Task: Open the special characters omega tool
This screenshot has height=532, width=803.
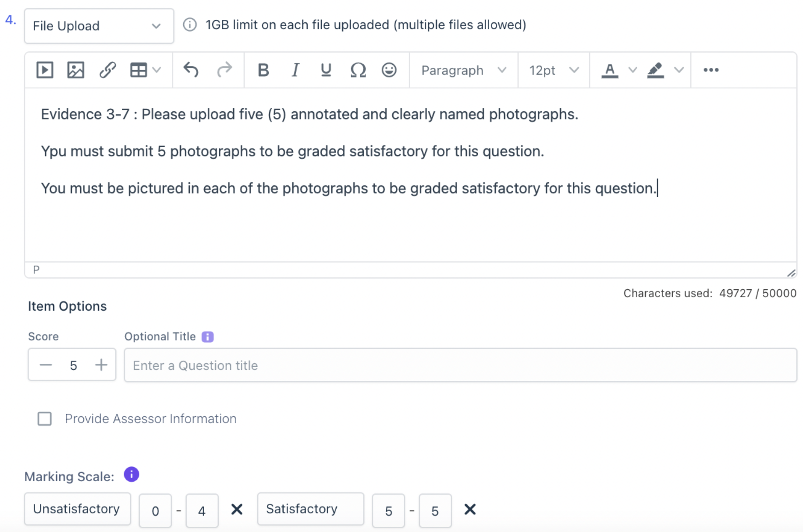Action: [358, 70]
